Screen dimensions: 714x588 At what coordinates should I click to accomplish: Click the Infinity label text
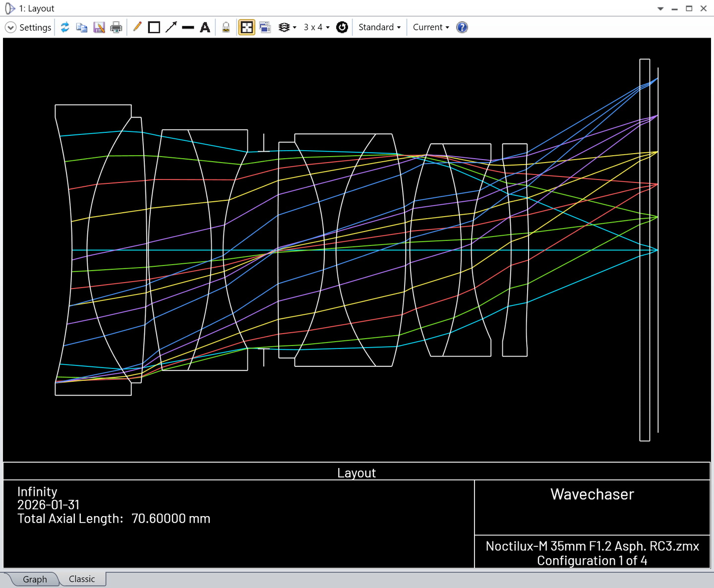[37, 491]
